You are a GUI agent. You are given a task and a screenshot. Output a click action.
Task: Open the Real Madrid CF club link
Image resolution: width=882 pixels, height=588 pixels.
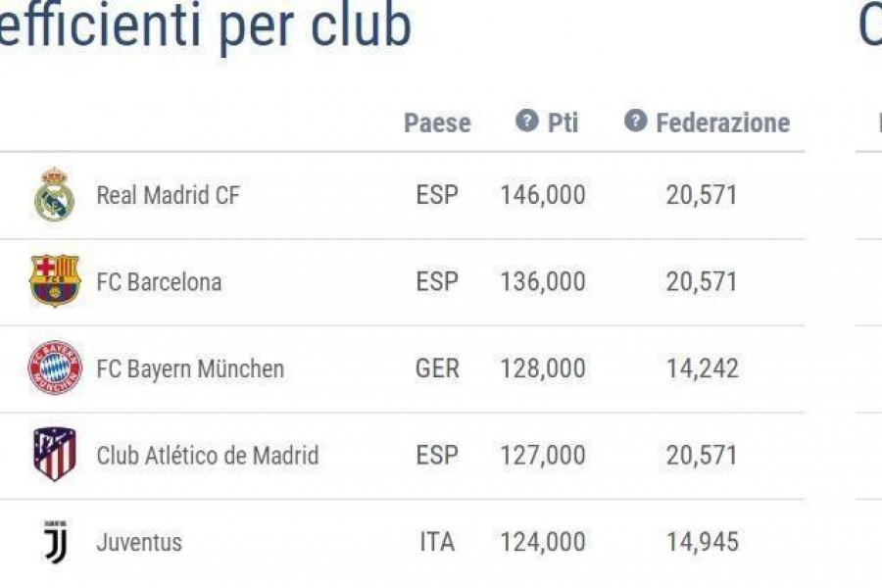pos(168,195)
